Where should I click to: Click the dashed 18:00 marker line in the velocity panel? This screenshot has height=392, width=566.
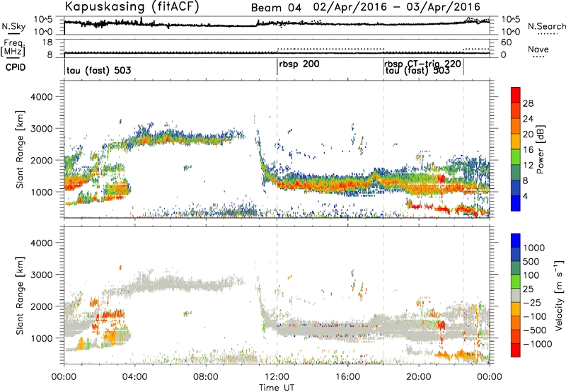(x=383, y=295)
